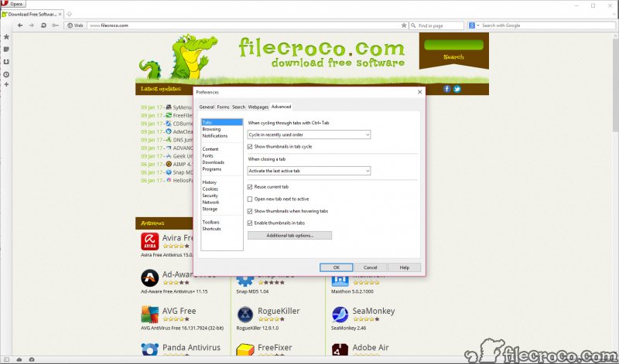Go forward to next page
Viewport: 619px width, 364px height.
click(x=32, y=26)
